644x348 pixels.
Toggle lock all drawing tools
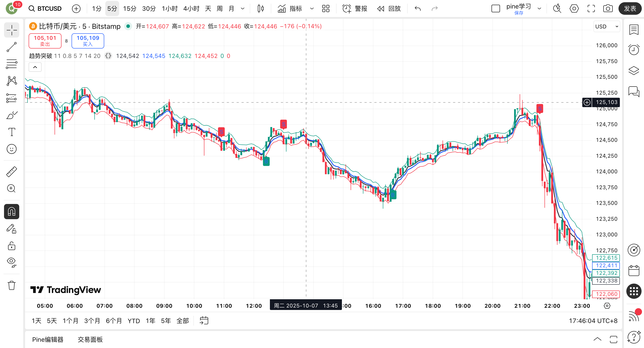11,246
